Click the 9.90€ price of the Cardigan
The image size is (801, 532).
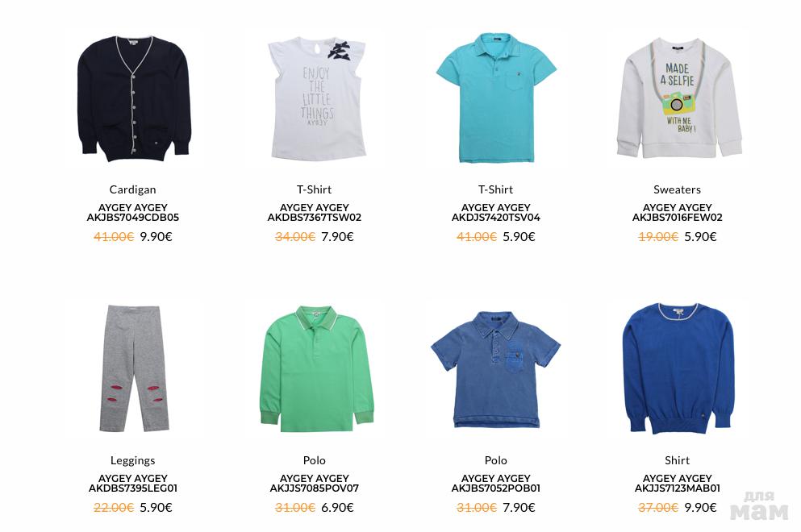click(156, 237)
